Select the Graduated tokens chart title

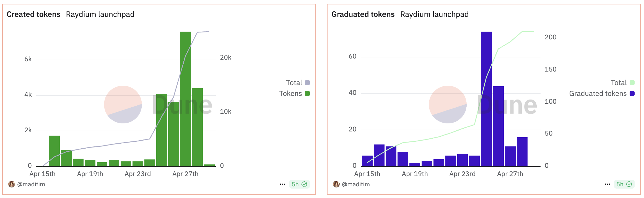click(x=363, y=14)
